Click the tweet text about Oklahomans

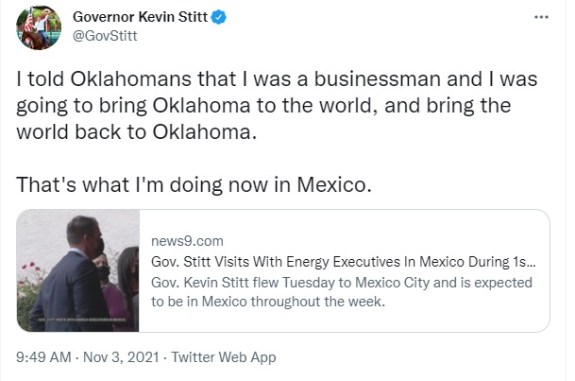point(277,105)
